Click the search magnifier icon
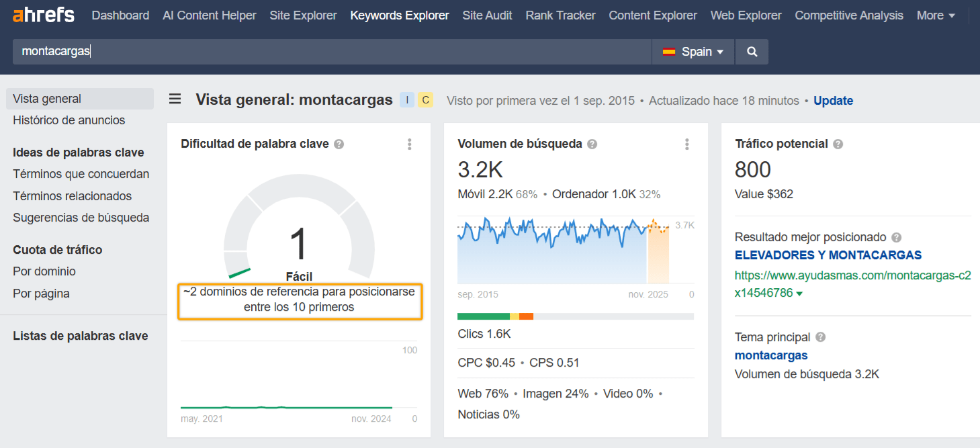This screenshot has width=980, height=448. pos(751,51)
